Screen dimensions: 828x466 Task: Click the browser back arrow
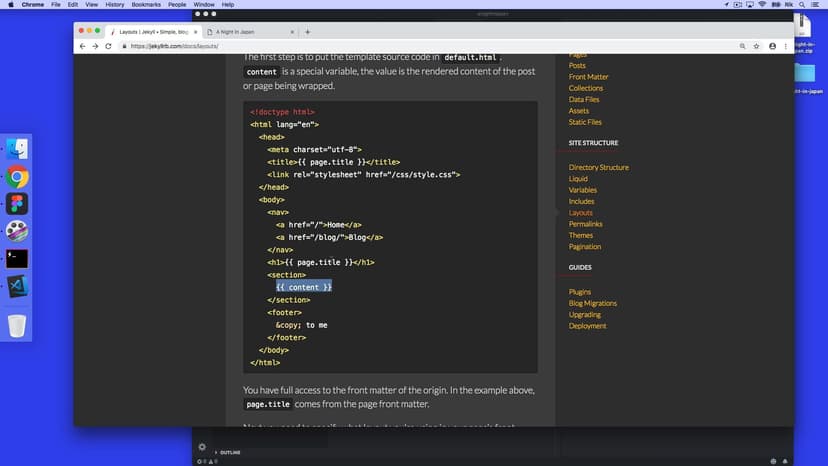pyautogui.click(x=83, y=46)
